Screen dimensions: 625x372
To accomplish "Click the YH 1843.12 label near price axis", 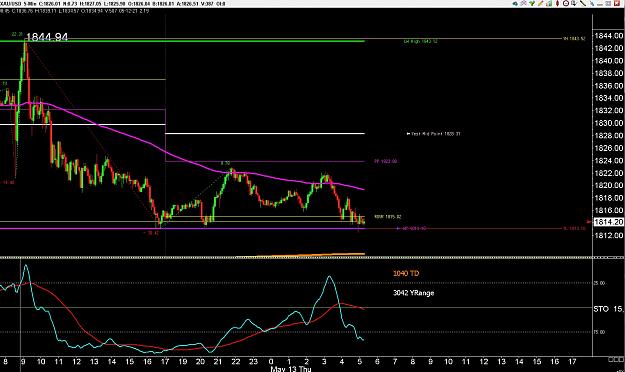I will coord(574,39).
